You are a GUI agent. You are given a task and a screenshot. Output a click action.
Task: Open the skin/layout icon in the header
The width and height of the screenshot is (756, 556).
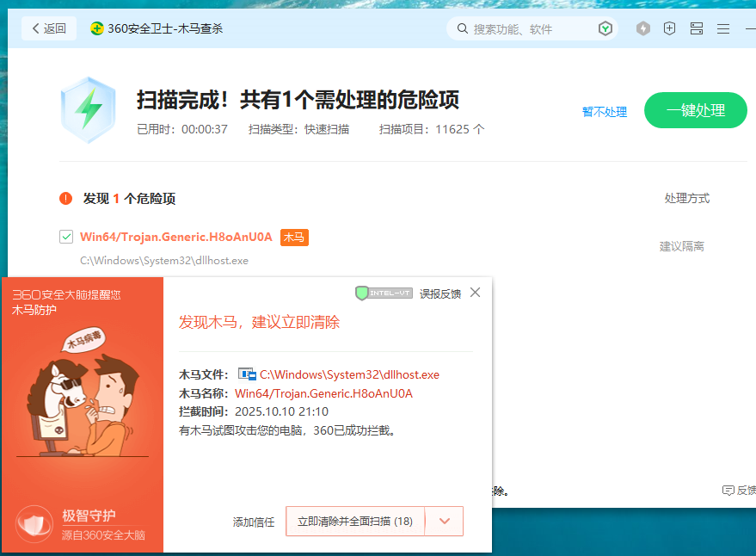[696, 28]
